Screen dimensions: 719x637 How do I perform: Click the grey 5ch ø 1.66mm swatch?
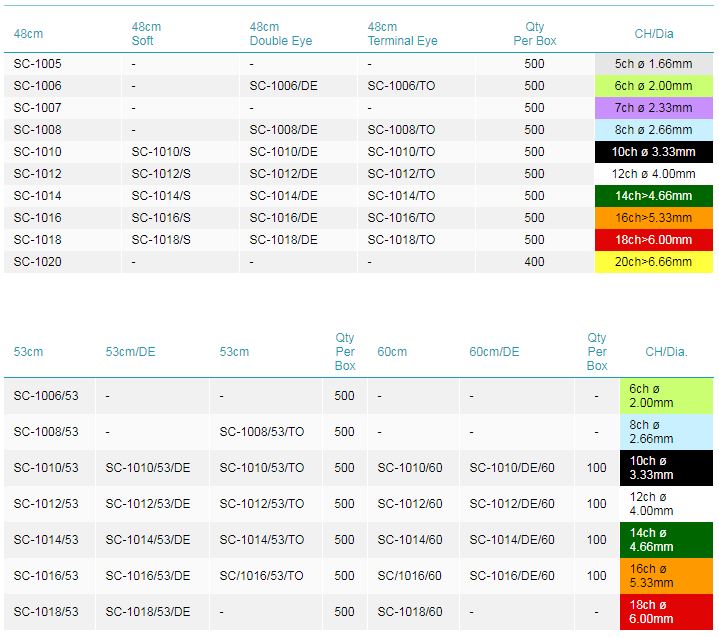tap(653, 64)
